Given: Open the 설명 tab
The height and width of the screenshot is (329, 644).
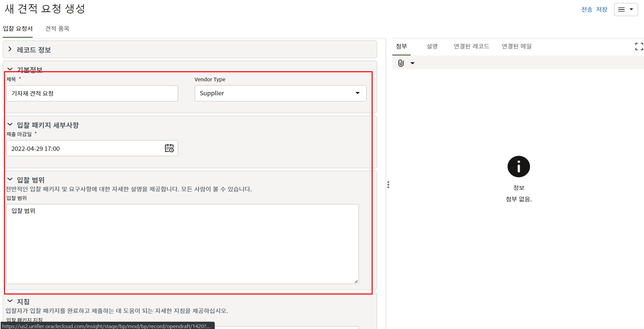Looking at the screenshot, I should (x=432, y=46).
